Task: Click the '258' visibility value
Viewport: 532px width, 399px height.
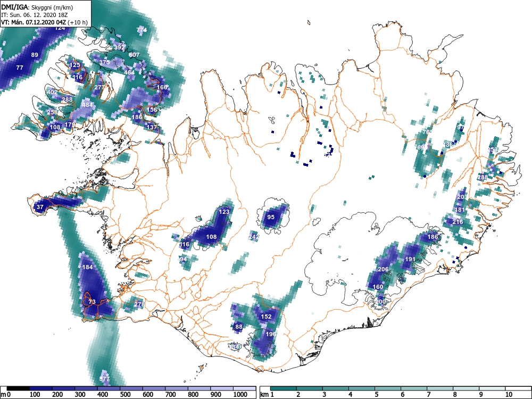Action: coord(52,112)
